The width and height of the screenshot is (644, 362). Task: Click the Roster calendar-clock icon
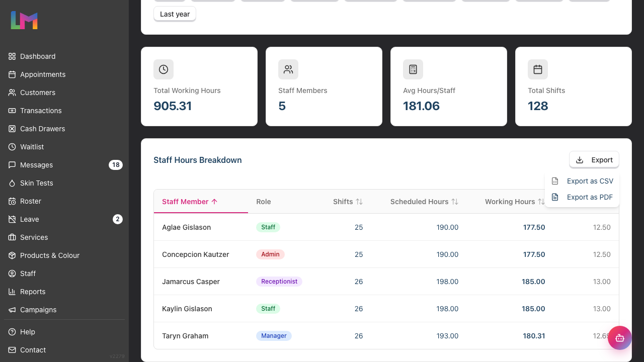(12, 201)
